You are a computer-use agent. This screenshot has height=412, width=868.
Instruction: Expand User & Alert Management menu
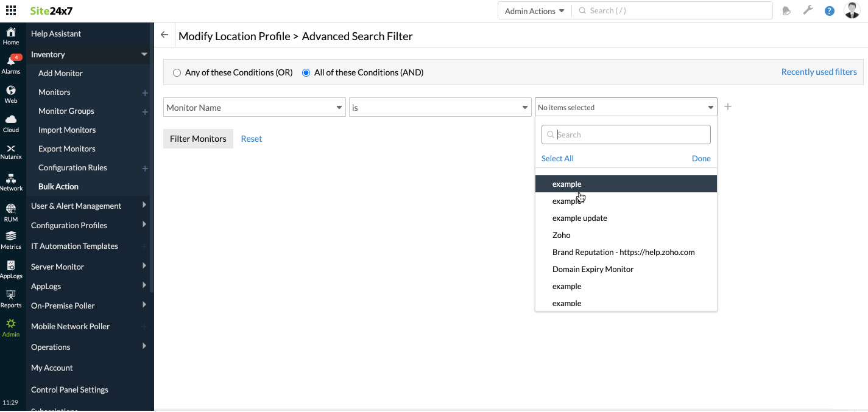(x=88, y=206)
